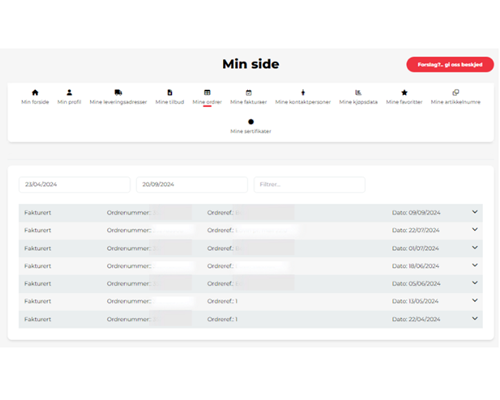
Task: Expand the order dated 05/06/2024
Action: click(x=475, y=283)
